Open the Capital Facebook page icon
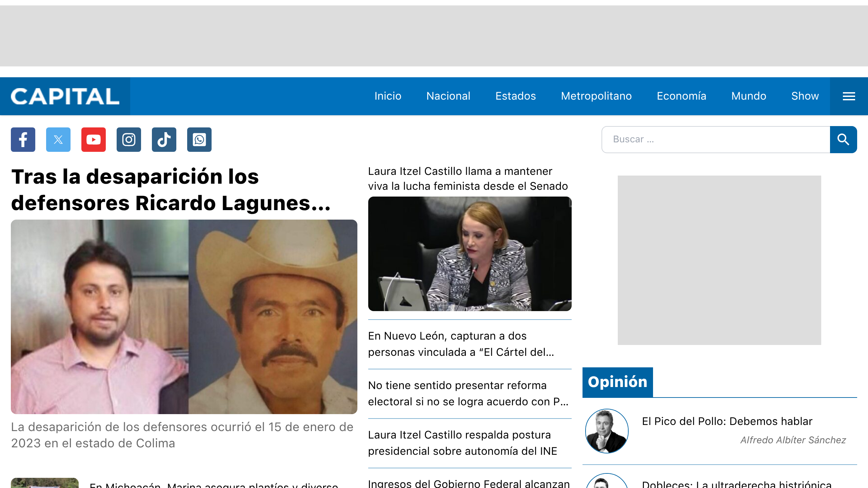This screenshot has width=868, height=488. (23, 139)
